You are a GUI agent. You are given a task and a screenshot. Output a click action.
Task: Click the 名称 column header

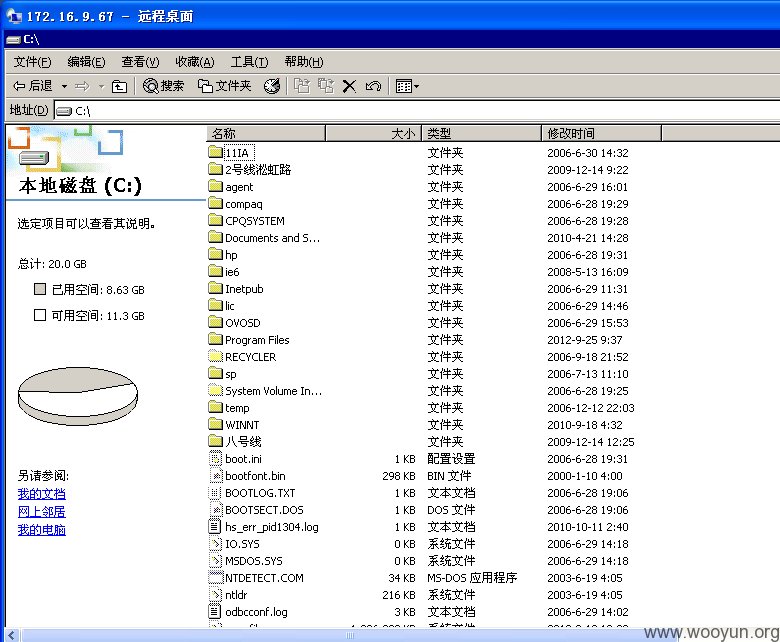[x=266, y=133]
